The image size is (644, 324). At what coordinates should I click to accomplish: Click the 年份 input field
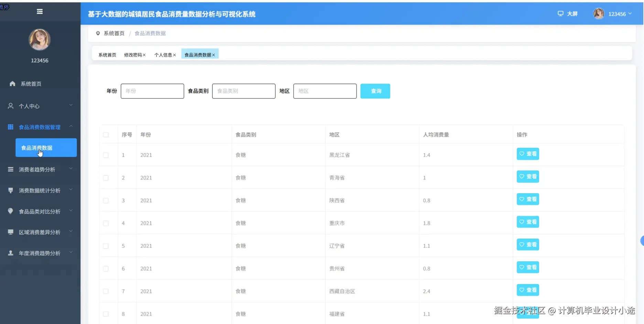click(152, 91)
